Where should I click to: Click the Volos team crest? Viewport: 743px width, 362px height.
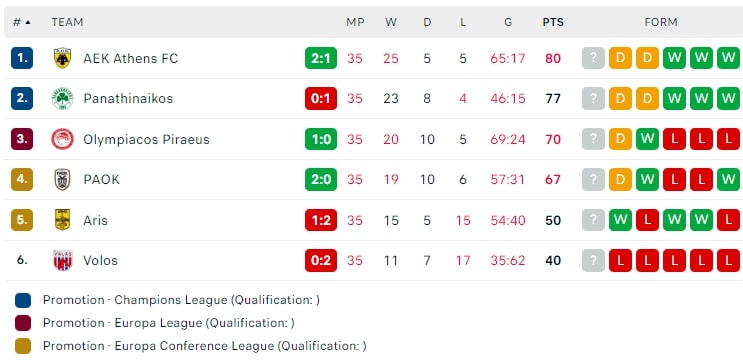pos(62,260)
